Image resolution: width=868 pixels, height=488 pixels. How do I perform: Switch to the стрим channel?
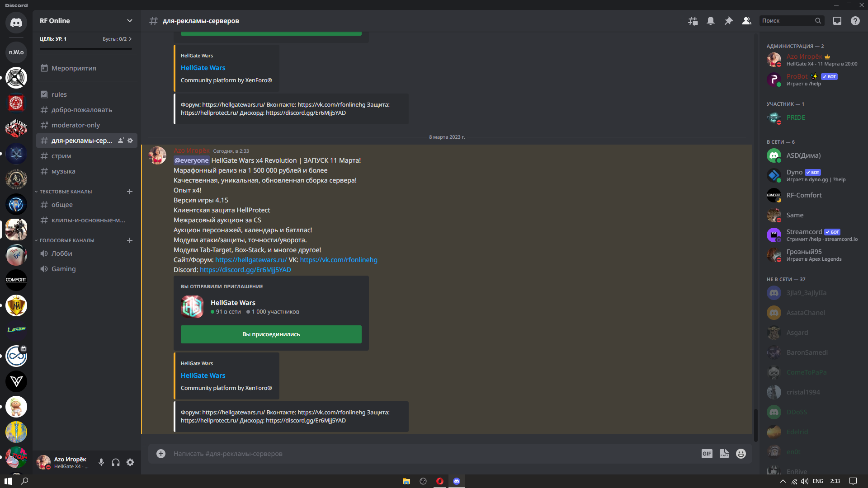pos(86,156)
